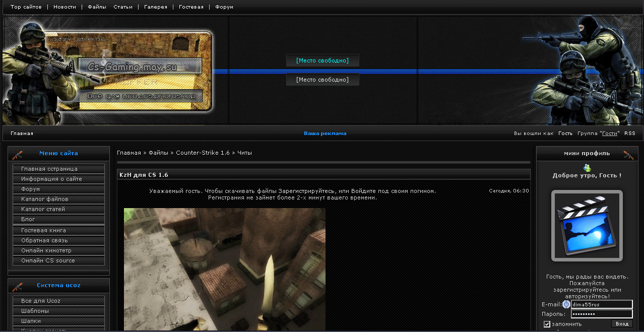The width and height of the screenshot is (644, 332).
Task: Click the clapperboard avatar image
Action: (x=587, y=226)
